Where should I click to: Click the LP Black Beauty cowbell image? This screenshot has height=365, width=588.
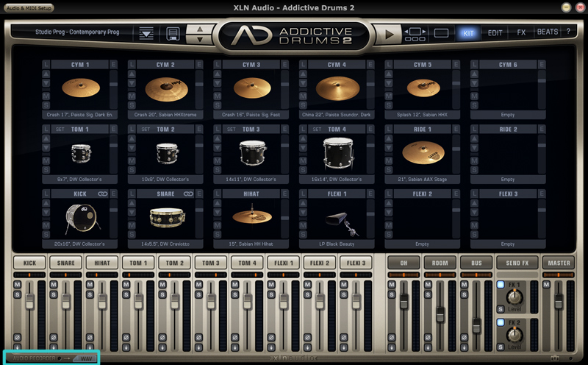coord(341,223)
